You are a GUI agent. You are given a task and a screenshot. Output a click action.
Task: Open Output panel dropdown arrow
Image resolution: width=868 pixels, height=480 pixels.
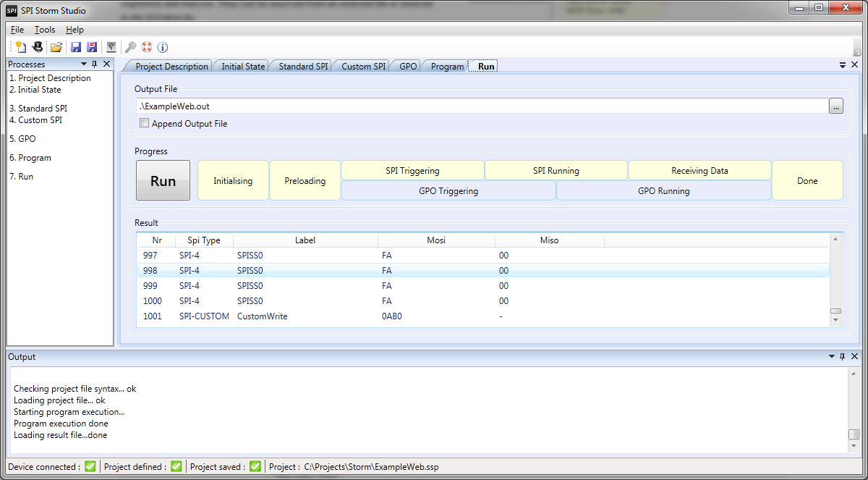pyautogui.click(x=831, y=357)
